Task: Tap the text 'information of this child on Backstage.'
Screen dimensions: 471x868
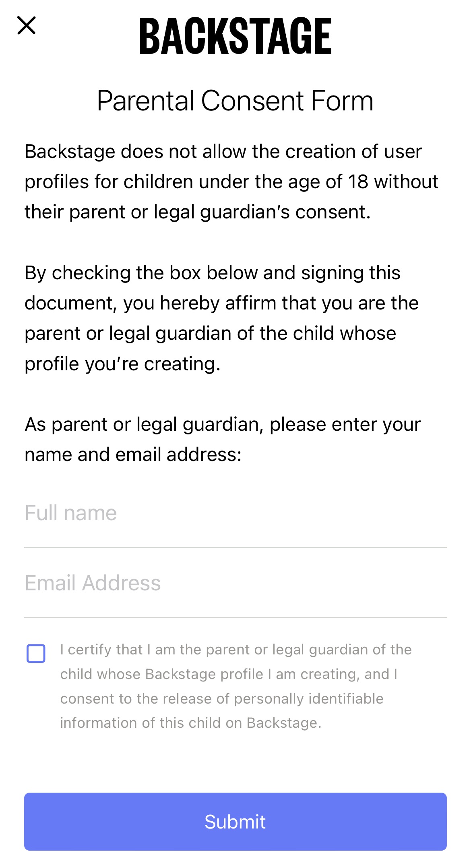Action: [x=191, y=723]
